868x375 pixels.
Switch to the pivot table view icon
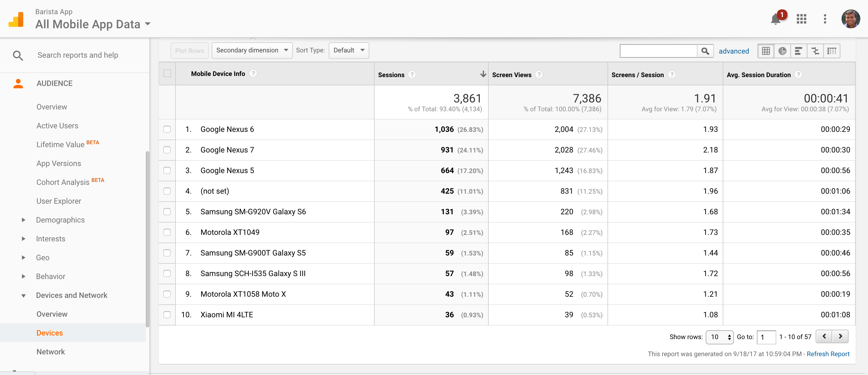(832, 51)
